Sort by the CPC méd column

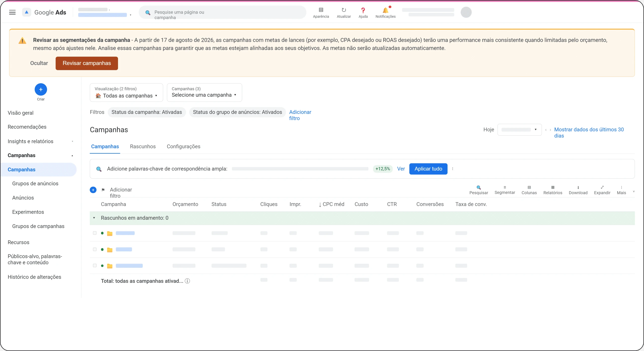tap(331, 204)
